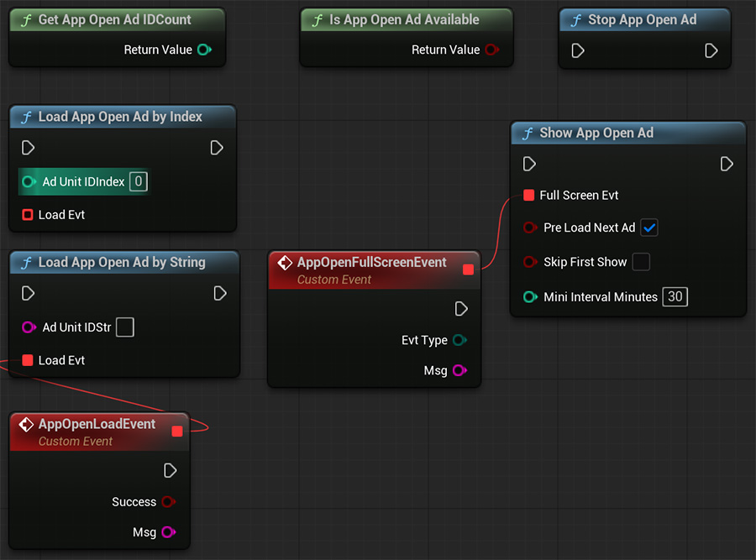Click output exec pin on Show App Open Ad
Viewport: 756px width, 560px height.
click(x=727, y=165)
